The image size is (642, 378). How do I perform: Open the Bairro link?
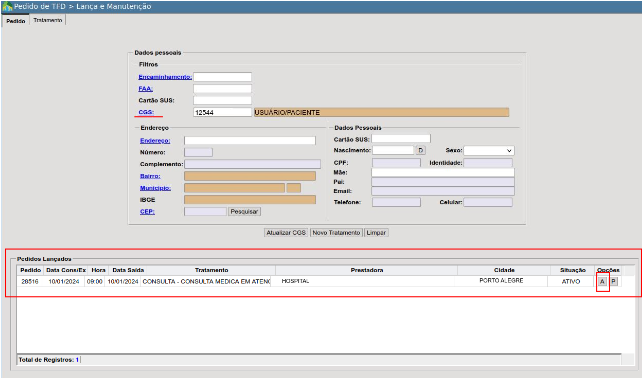(150, 176)
